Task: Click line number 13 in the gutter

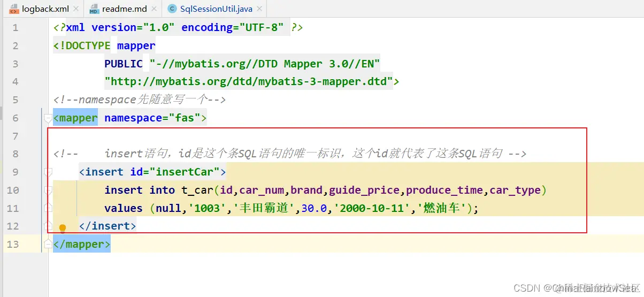Action: [12, 244]
